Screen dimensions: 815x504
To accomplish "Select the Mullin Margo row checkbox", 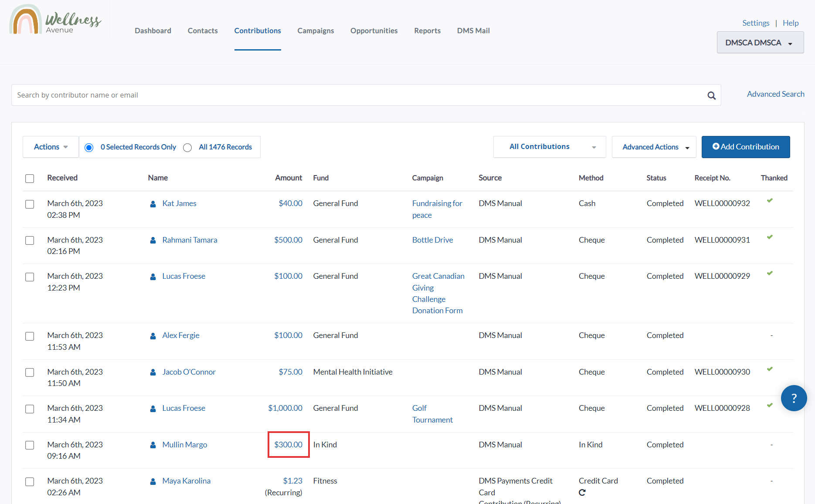I will click(x=30, y=445).
